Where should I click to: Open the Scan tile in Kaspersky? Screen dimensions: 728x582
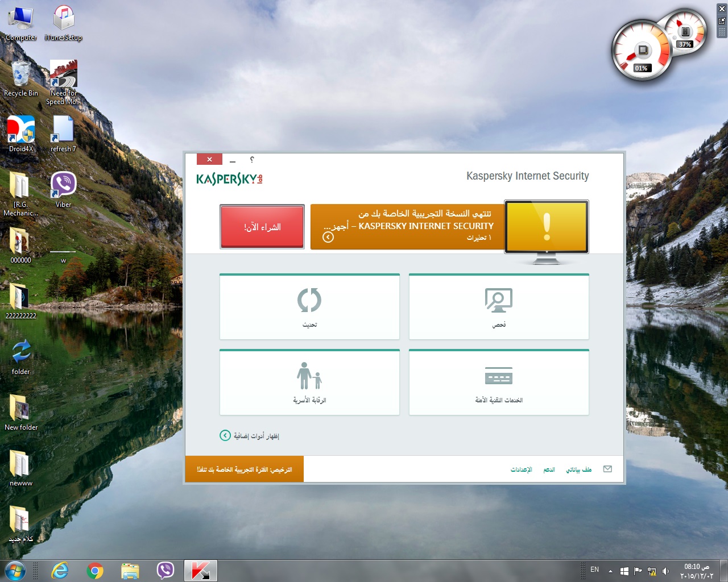pos(499,307)
